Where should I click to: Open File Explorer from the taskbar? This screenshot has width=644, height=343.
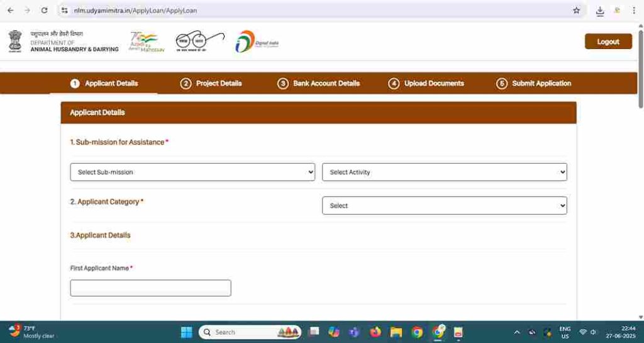(x=396, y=332)
